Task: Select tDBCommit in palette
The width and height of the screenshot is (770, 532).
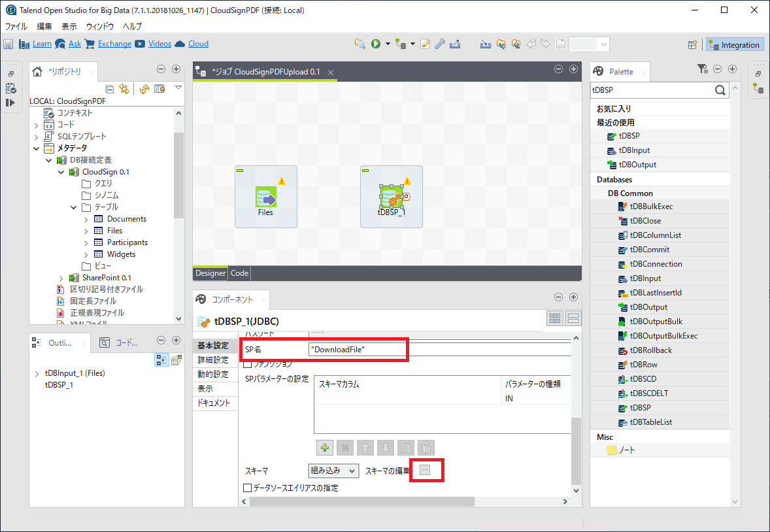Action: click(x=650, y=250)
